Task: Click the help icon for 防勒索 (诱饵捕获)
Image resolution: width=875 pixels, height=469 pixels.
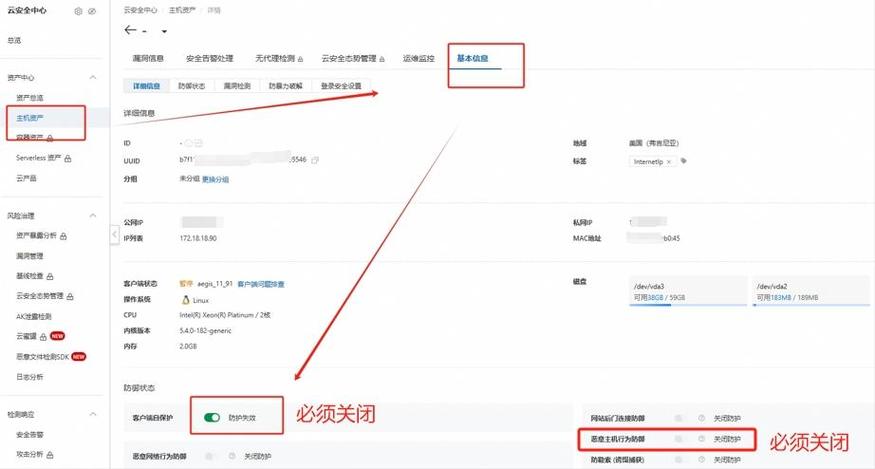Action: [x=701, y=460]
